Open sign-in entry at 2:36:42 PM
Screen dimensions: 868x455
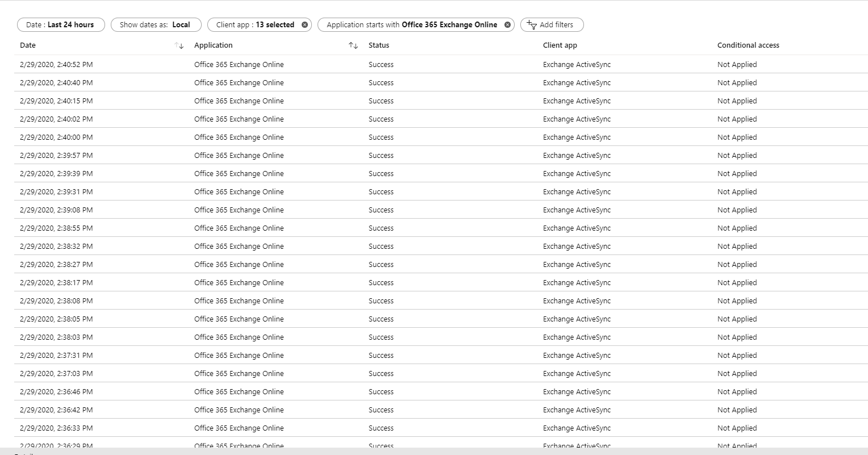[441, 410]
